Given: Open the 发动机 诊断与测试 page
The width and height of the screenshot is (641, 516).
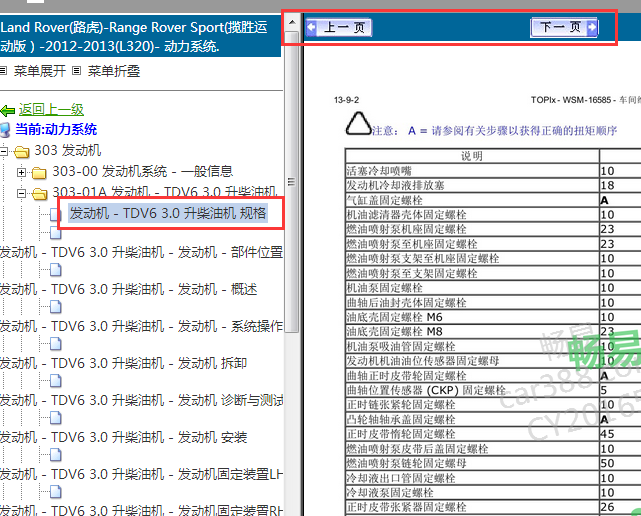Looking at the screenshot, I should [x=141, y=400].
